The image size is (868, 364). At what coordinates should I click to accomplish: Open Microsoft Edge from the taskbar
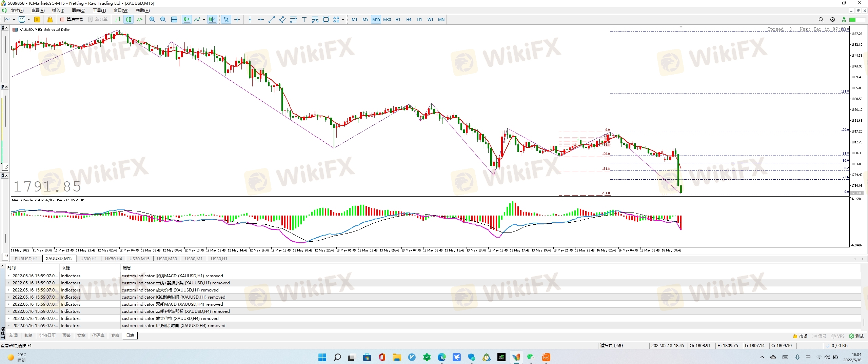[442, 357]
